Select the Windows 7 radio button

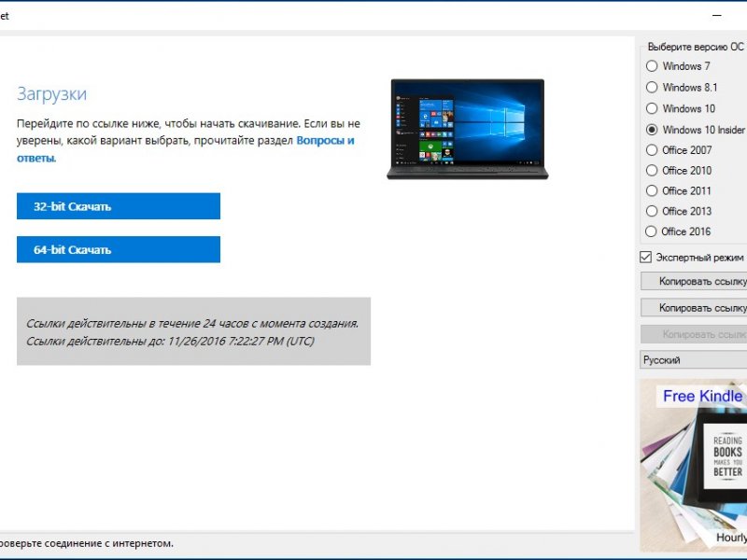[x=652, y=66]
